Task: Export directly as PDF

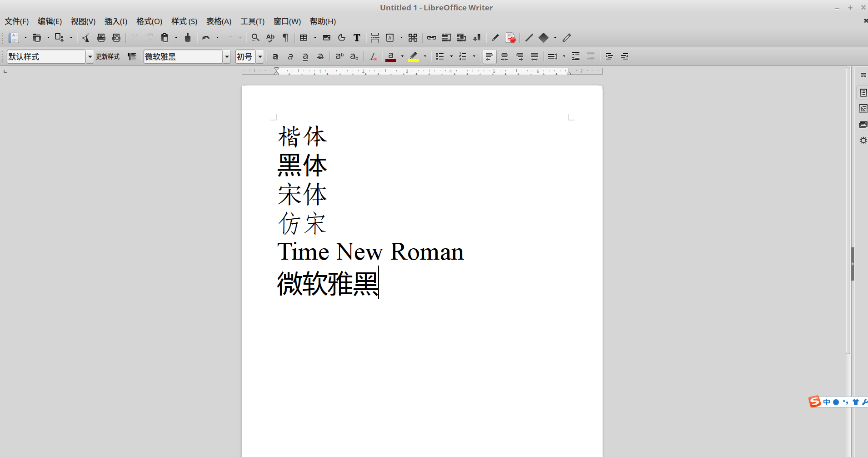Action: pyautogui.click(x=86, y=38)
